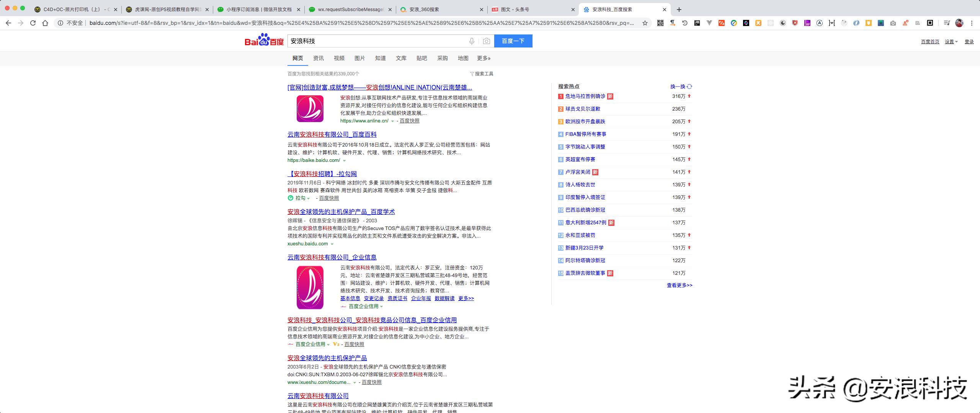980x413 pixels.
Task: Click the green 拉勾 icon under the招聘 result
Action: coord(290,198)
